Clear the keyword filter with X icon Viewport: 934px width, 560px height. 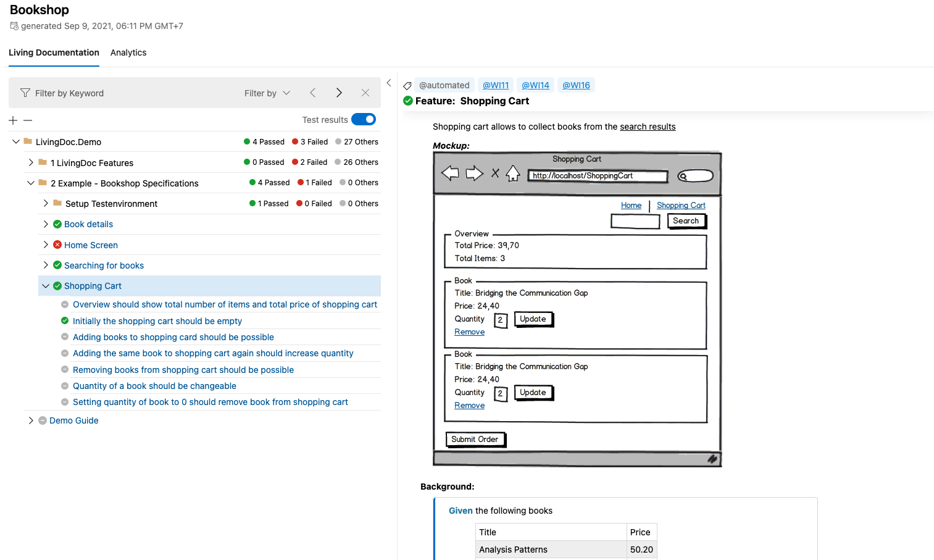(365, 93)
